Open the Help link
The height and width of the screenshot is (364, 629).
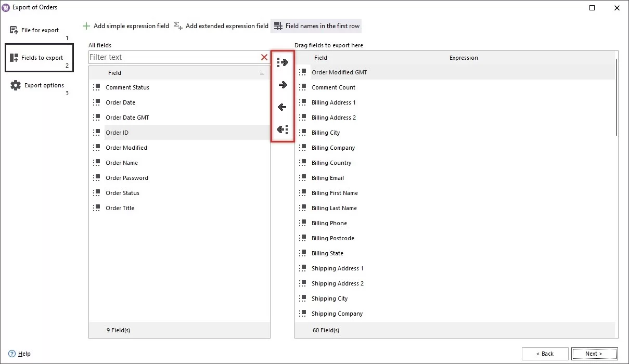(x=23, y=354)
